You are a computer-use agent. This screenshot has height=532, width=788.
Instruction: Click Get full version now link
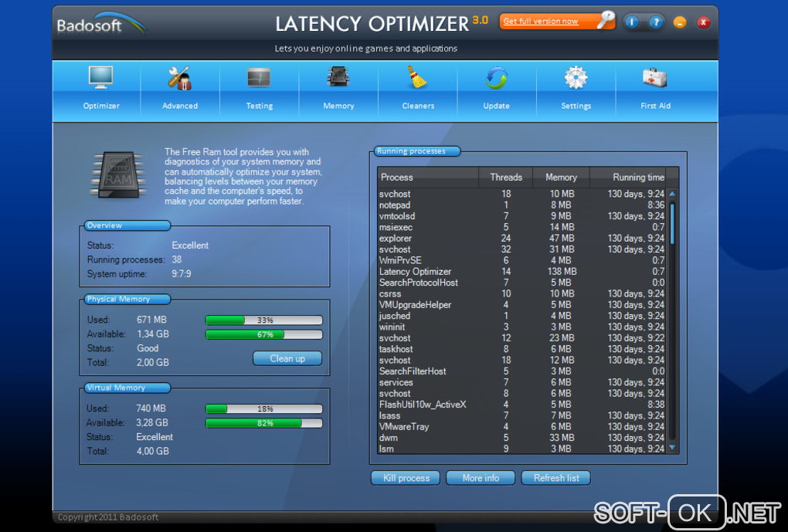pos(541,21)
